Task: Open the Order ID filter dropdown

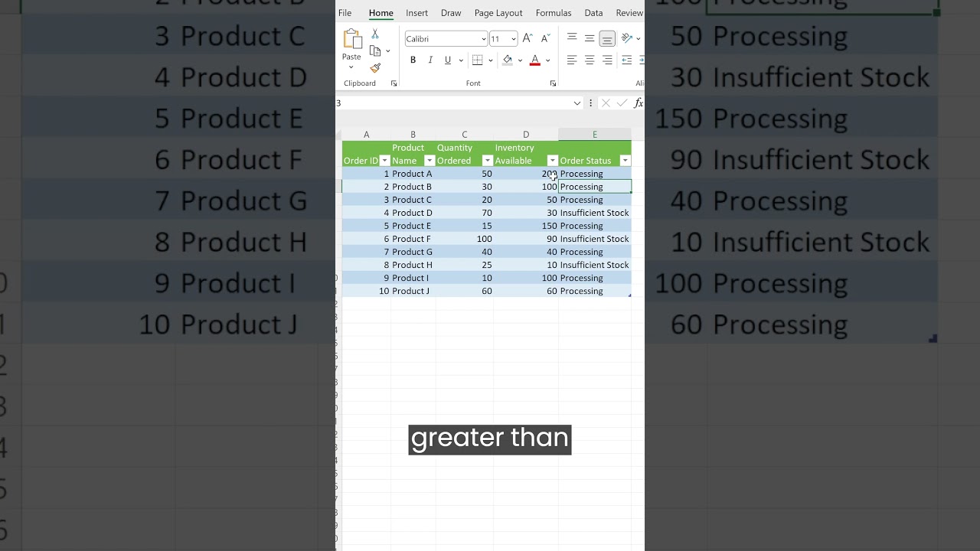Action: (x=385, y=161)
